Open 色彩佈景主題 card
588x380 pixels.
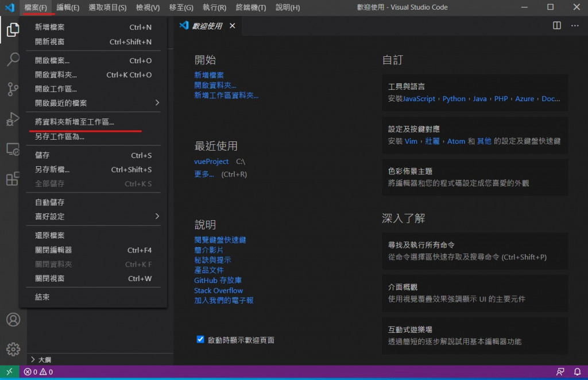(475, 177)
